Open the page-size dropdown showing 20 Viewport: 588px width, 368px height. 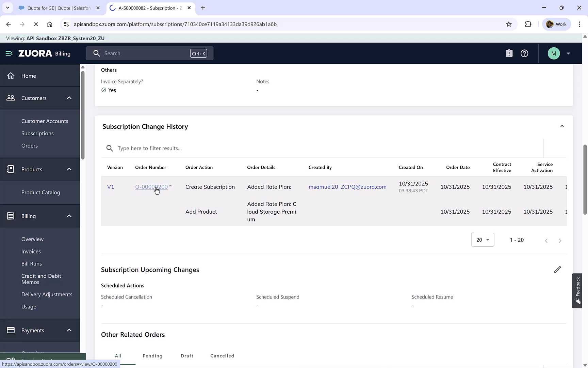(482, 240)
